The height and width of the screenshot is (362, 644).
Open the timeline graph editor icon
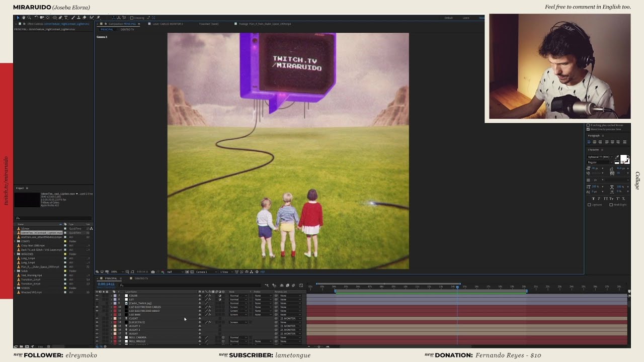click(301, 286)
